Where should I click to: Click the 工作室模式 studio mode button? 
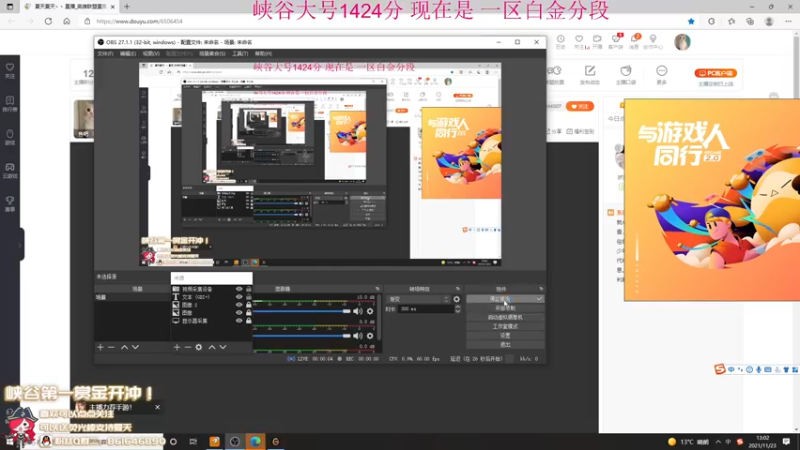505,327
